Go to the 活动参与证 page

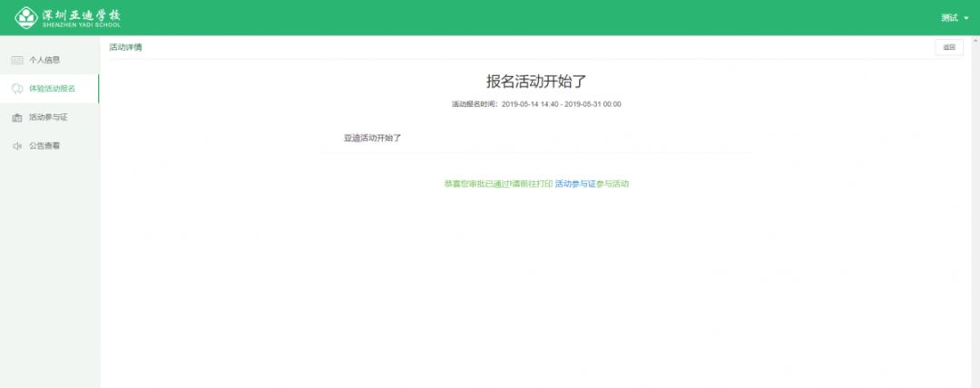(x=49, y=118)
